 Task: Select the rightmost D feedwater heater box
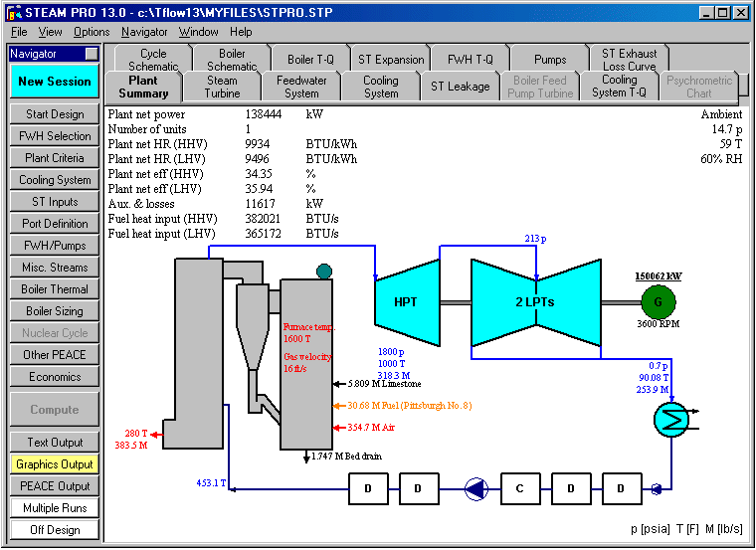click(621, 488)
